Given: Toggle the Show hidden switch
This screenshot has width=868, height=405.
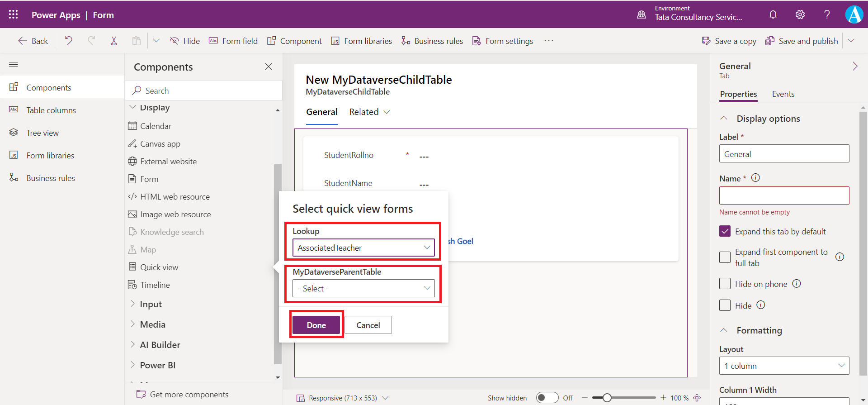Looking at the screenshot, I should (x=547, y=398).
